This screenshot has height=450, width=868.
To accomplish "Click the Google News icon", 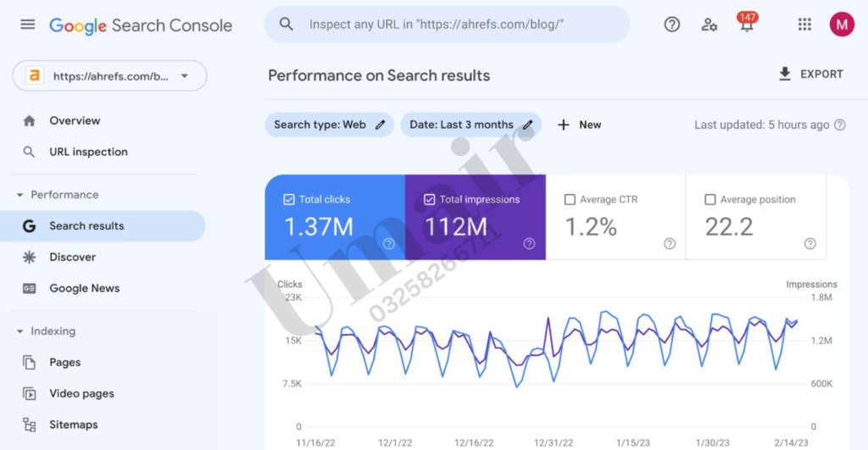I will pos(30,288).
